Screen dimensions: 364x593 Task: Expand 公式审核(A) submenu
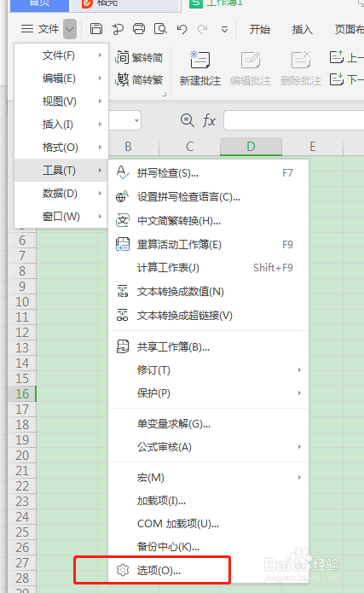[x=209, y=446]
